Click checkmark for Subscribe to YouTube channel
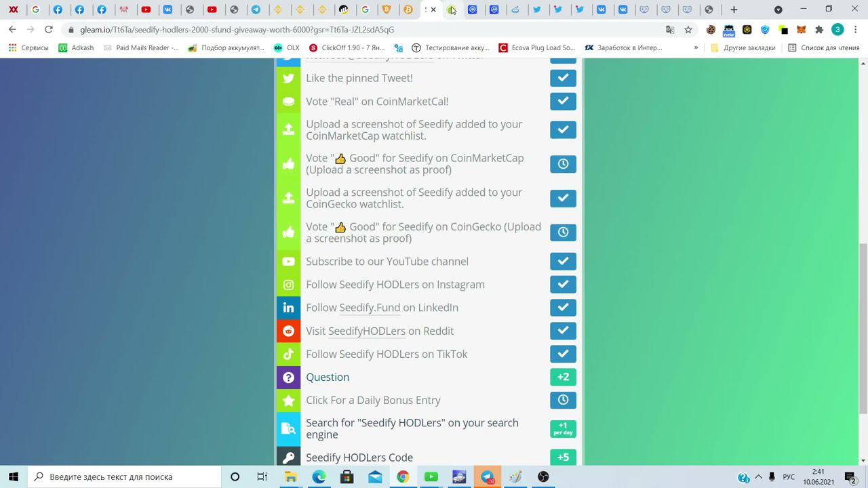 (x=563, y=262)
